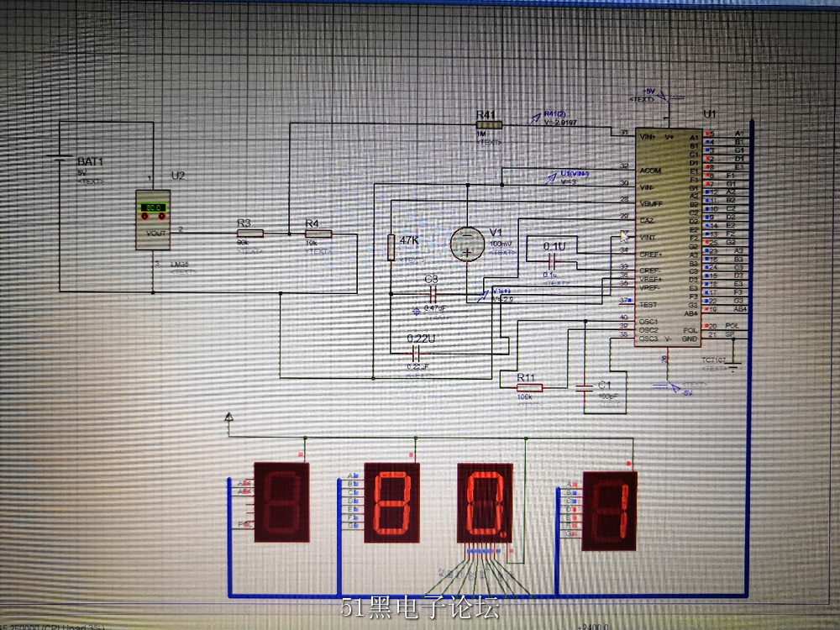Click the VOUT pin label on U2

tap(156, 233)
